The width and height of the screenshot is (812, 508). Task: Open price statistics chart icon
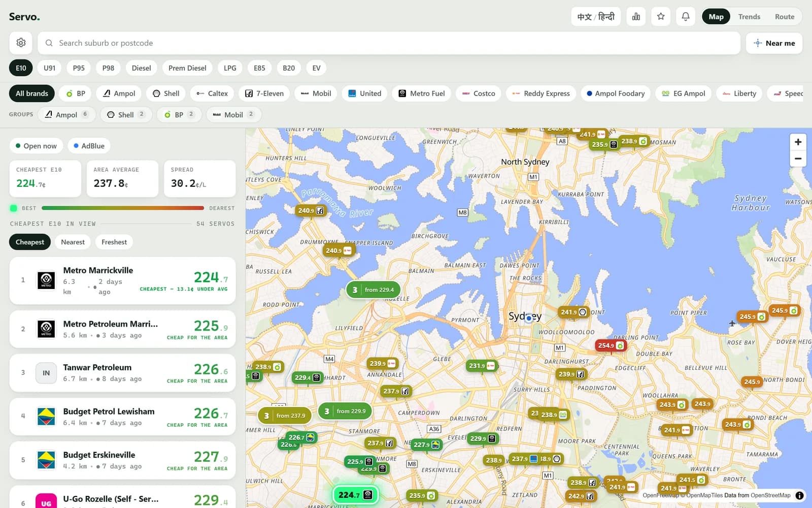click(636, 17)
